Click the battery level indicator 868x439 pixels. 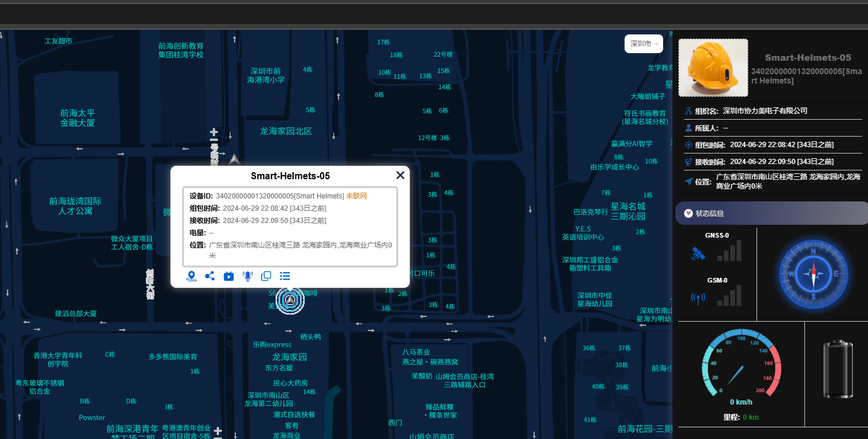pyautogui.click(x=838, y=370)
